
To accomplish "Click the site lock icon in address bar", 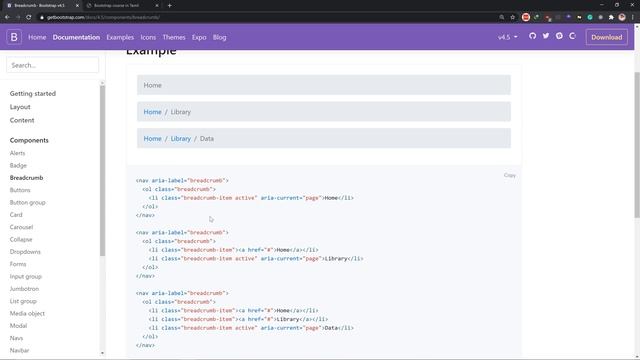I will point(41,17).
